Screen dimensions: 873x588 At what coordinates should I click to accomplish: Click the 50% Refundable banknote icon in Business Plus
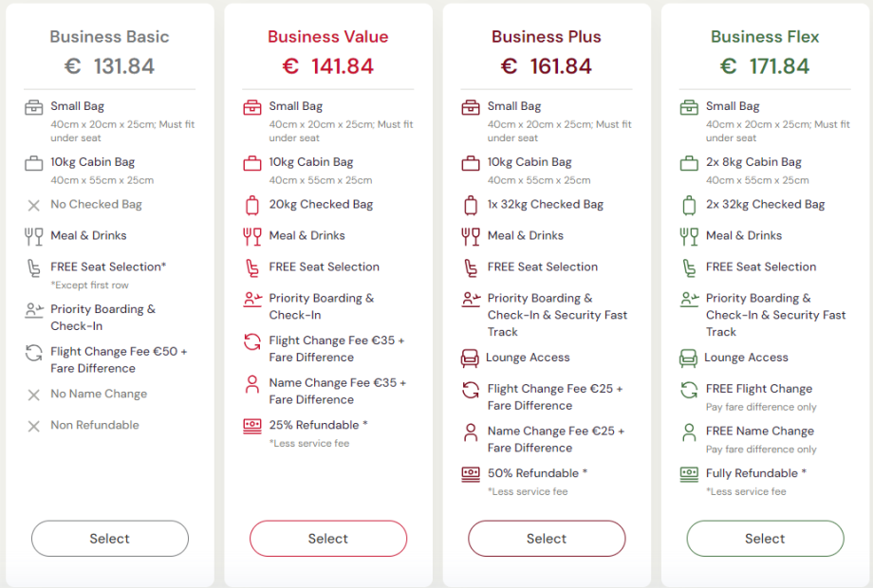(473, 474)
